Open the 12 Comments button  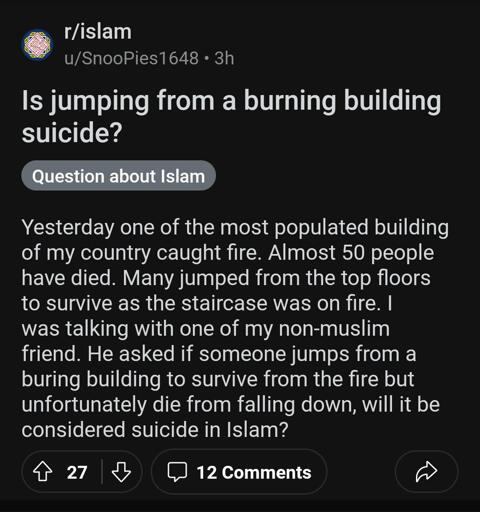pos(239,472)
